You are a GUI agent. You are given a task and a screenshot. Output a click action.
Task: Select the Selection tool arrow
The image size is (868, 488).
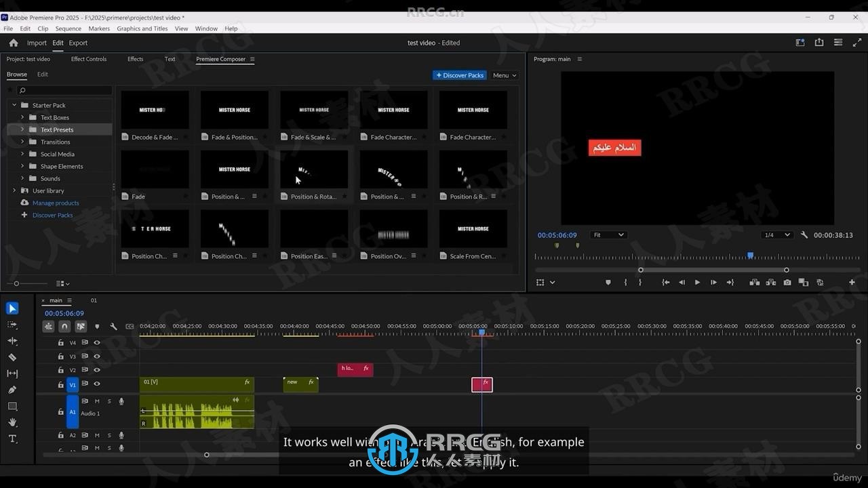point(12,308)
